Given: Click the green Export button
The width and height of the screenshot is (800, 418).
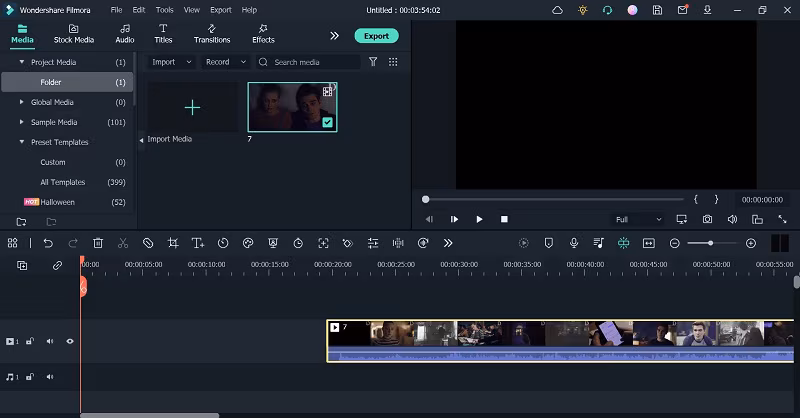Looking at the screenshot, I should click(x=376, y=36).
